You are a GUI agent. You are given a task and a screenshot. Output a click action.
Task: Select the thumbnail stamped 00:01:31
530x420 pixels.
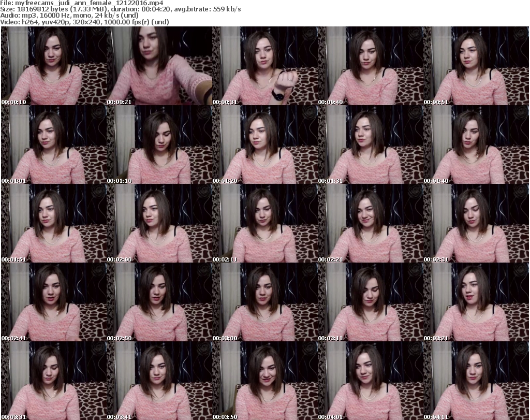(370, 144)
